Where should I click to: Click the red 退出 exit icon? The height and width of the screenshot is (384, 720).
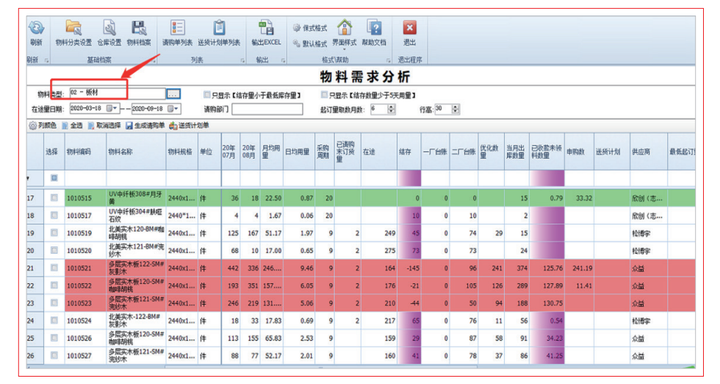click(x=410, y=28)
